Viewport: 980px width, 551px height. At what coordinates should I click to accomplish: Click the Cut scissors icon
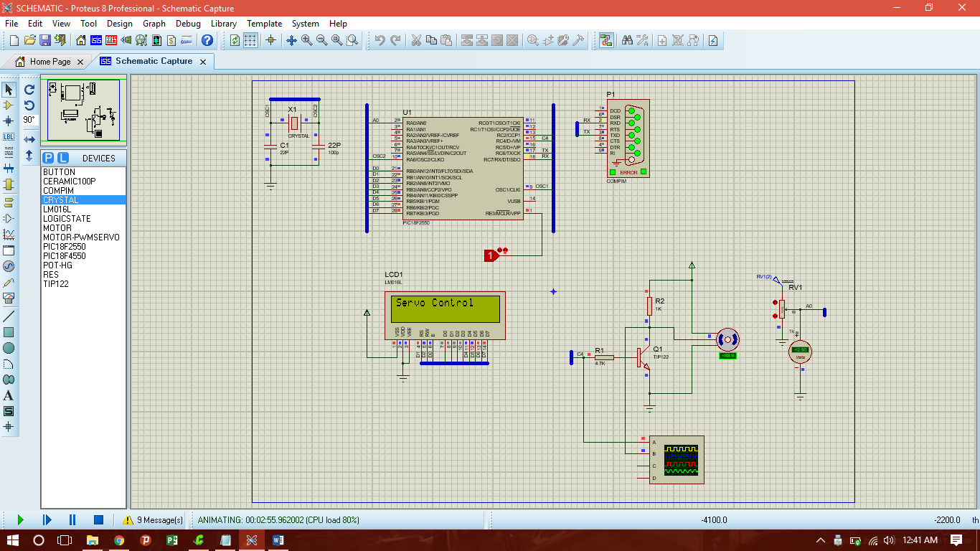point(415,40)
